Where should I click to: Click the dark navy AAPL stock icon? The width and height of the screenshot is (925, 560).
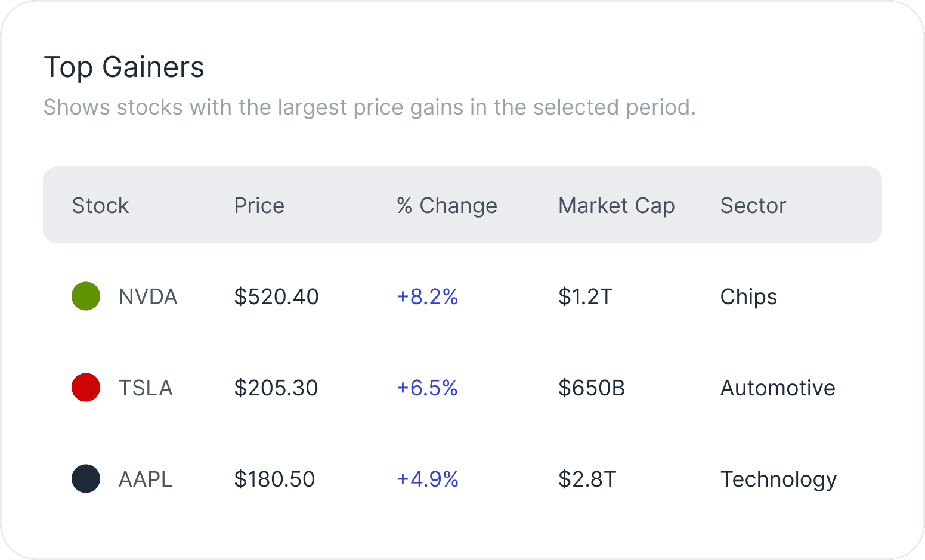pos(86,479)
